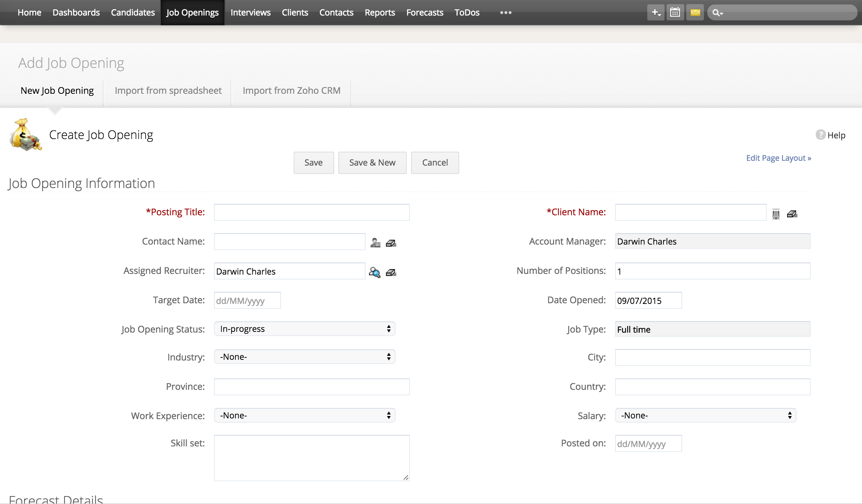The height and width of the screenshot is (504, 862).
Task: Click the lookup icon next to Client Name
Action: pos(776,214)
